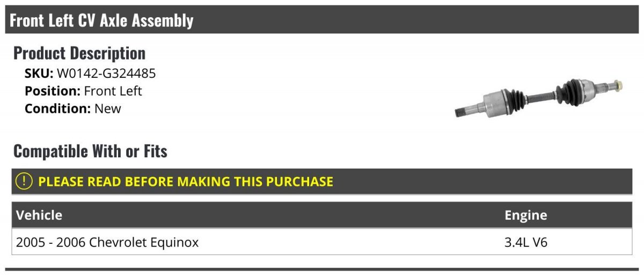The image size is (644, 276).
Task: Open the Please Read Before Purchase notice
Action: [x=185, y=181]
